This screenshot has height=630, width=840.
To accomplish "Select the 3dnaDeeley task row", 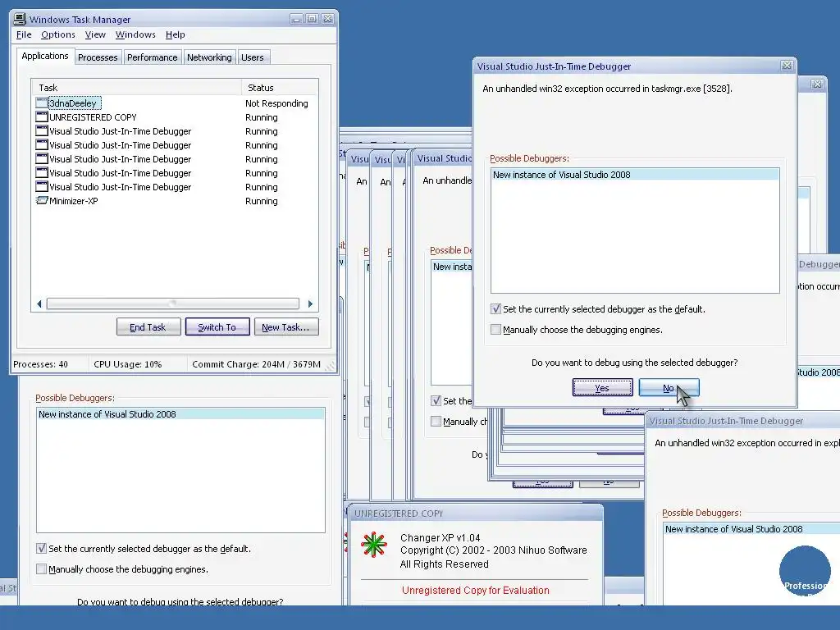I will (x=175, y=103).
